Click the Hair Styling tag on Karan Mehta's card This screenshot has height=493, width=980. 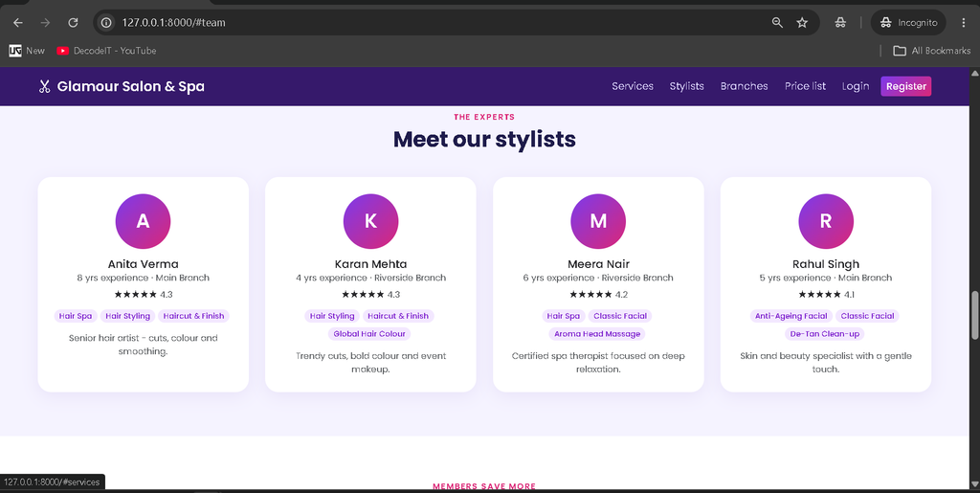[332, 316]
